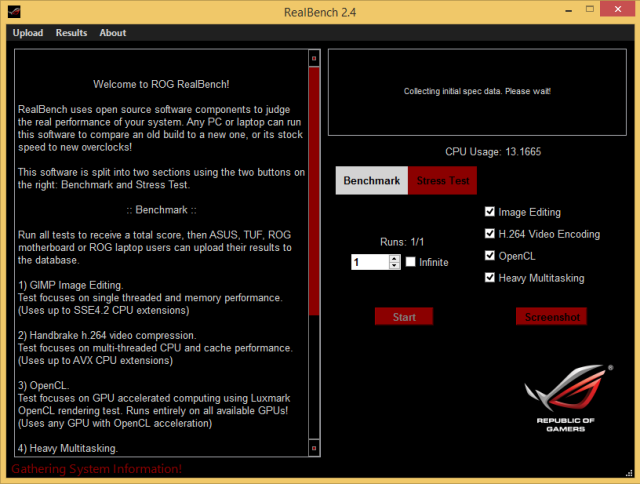The width and height of the screenshot is (640, 484).
Task: Click '(Uses any GPU with OpenCL acceleration)' text
Action: (115, 423)
